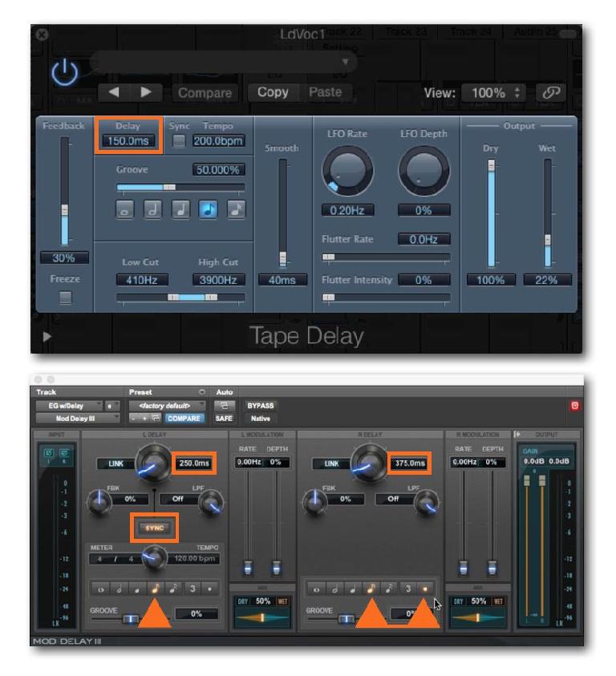This screenshot has height=676, width=616.
Task: Toggle the R Delay LINK button
Action: [331, 463]
